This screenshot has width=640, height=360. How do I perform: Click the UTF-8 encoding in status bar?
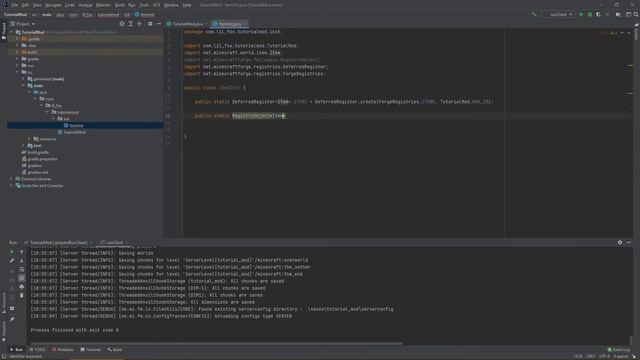604,356
